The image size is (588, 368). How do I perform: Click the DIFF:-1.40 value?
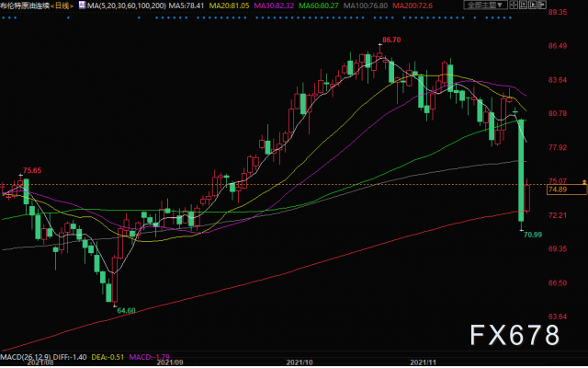click(x=70, y=357)
